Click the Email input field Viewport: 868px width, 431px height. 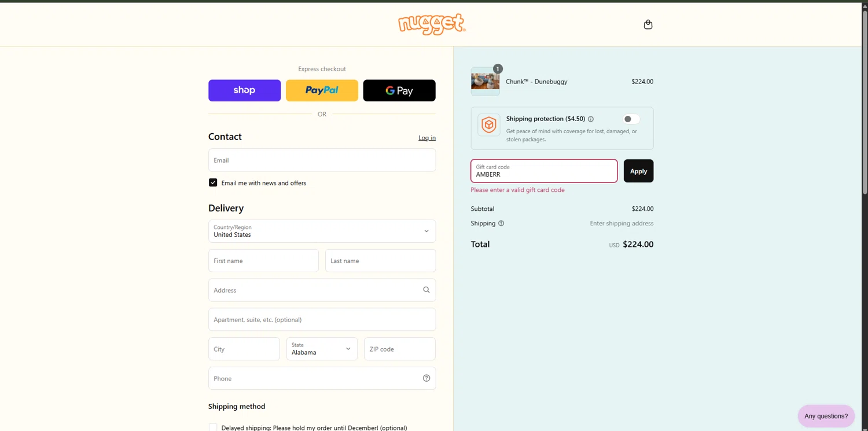pos(322,160)
